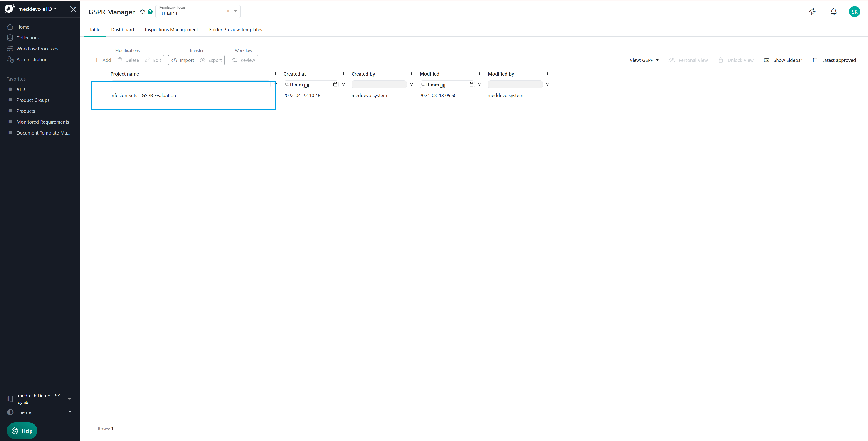Open the Modified filter funnel
This screenshot has height=441, width=868.
[x=479, y=84]
